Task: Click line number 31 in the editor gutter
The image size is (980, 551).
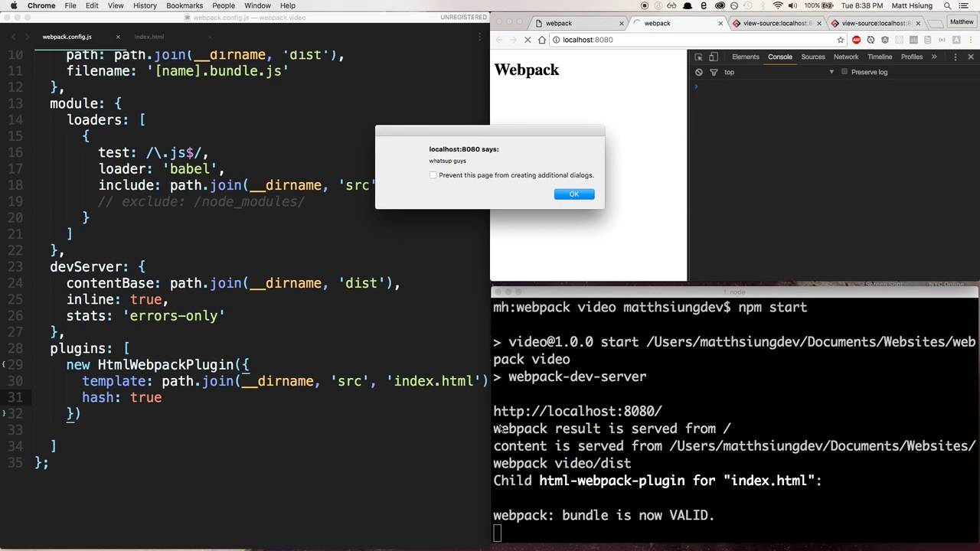Action: pyautogui.click(x=15, y=397)
